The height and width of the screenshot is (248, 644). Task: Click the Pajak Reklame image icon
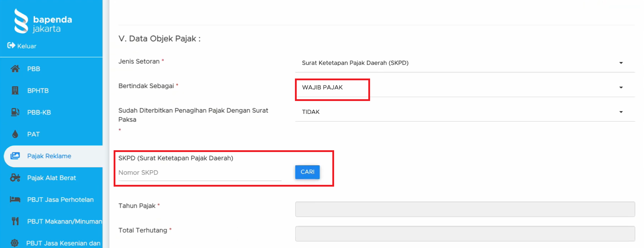coord(15,156)
